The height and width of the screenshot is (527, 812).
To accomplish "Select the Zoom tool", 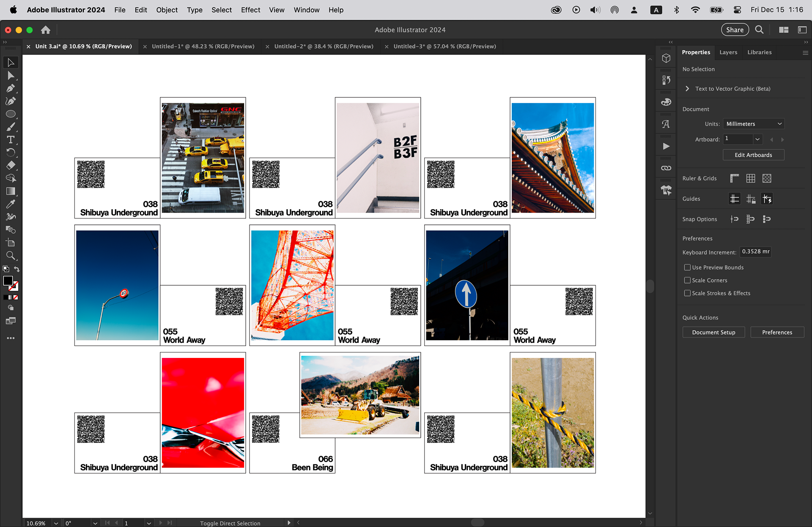I will 11,256.
